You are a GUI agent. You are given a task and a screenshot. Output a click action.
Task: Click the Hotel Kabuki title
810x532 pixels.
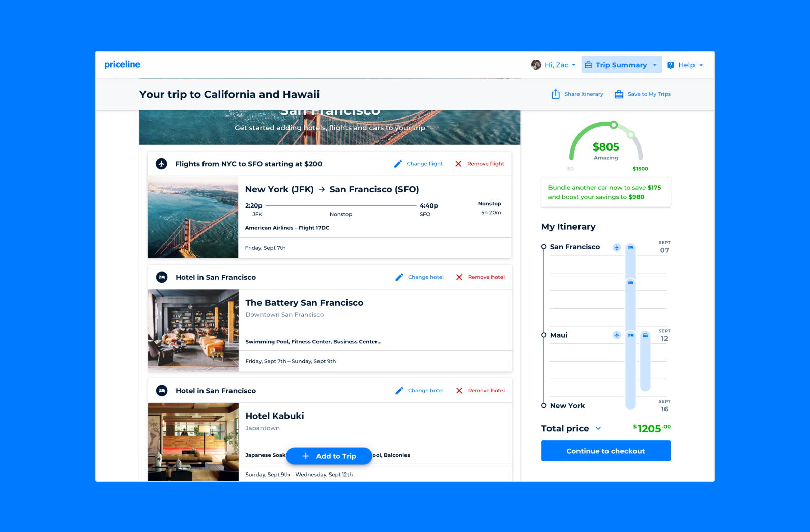point(275,416)
